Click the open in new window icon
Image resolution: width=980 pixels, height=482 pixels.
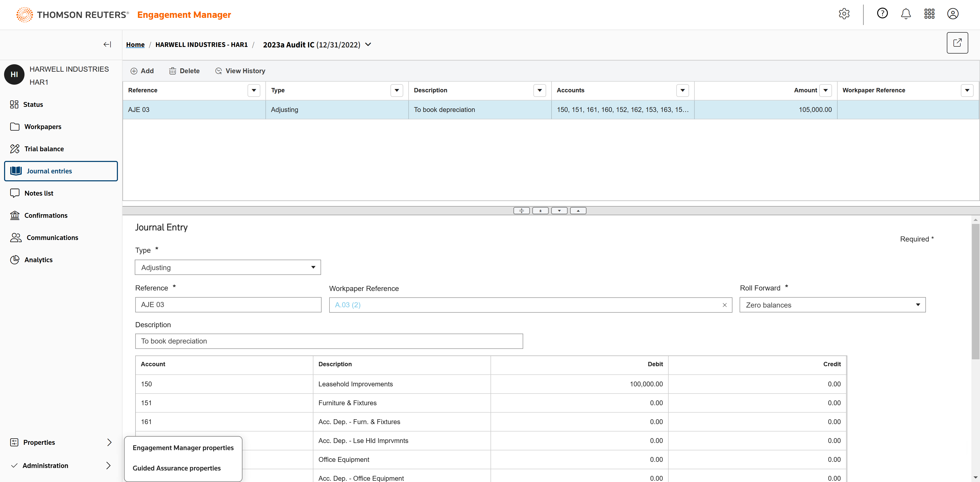[x=957, y=43]
